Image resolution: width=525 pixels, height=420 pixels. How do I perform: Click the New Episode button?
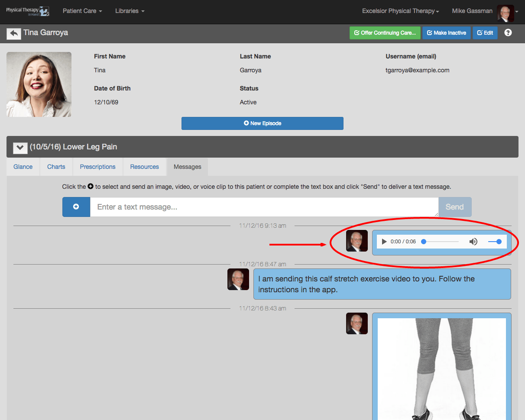coord(262,123)
